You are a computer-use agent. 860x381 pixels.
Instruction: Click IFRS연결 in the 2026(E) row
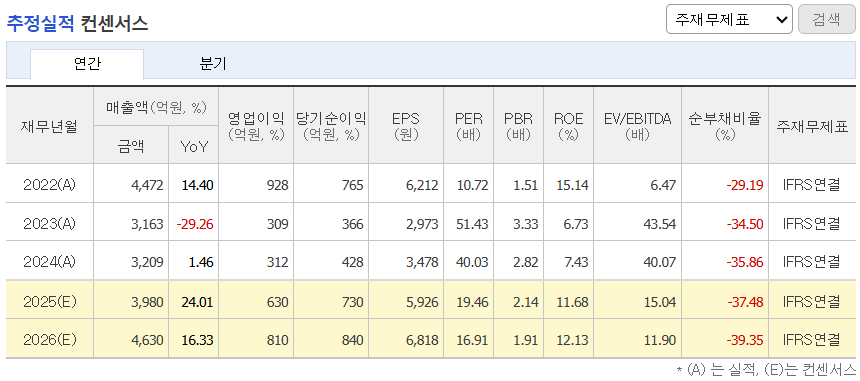(812, 341)
